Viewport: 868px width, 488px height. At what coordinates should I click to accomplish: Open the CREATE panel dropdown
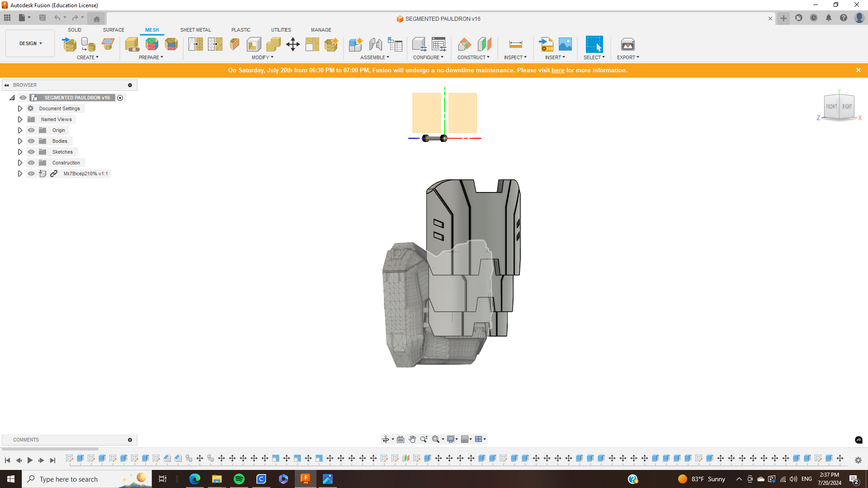coord(88,57)
